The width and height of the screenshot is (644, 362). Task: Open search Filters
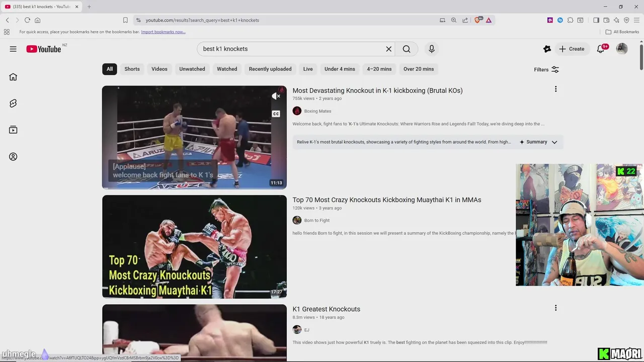click(546, 69)
